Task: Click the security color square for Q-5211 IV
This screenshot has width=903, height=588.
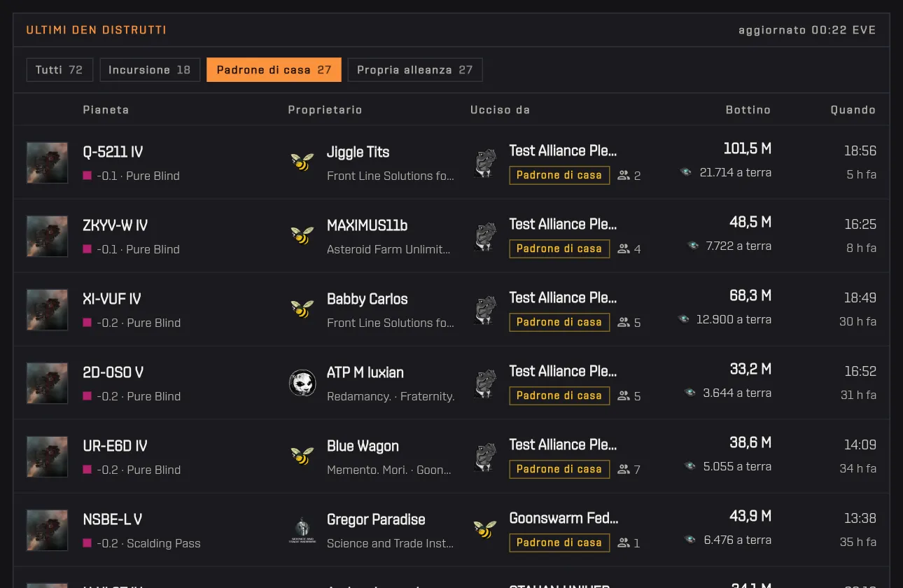Action: 87,176
